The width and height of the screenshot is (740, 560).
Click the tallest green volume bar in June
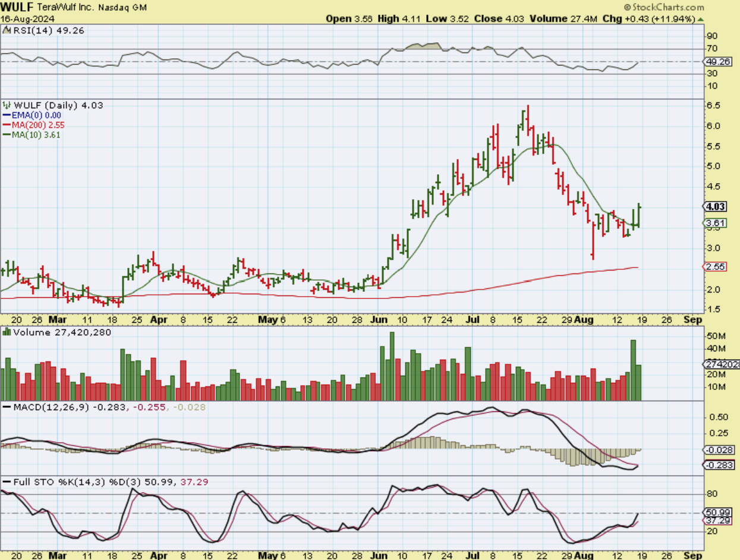[392, 366]
